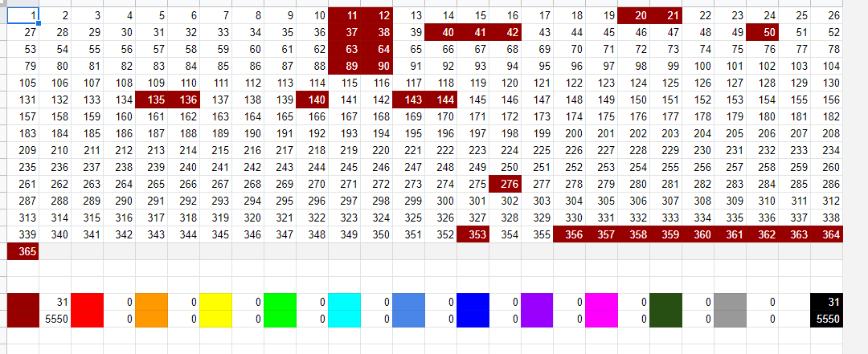Click the cell containing 105

pos(23,83)
